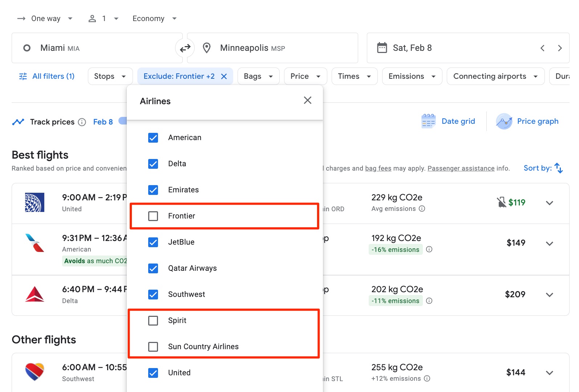The image size is (579, 392).
Task: Check the Spirit airline checkbox
Action: click(153, 320)
